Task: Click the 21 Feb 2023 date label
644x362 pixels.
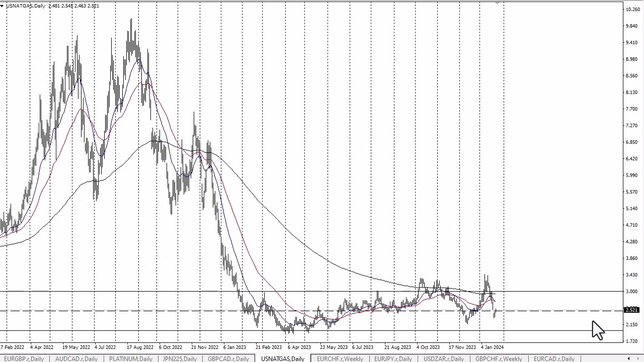Action: pyautogui.click(x=269, y=347)
